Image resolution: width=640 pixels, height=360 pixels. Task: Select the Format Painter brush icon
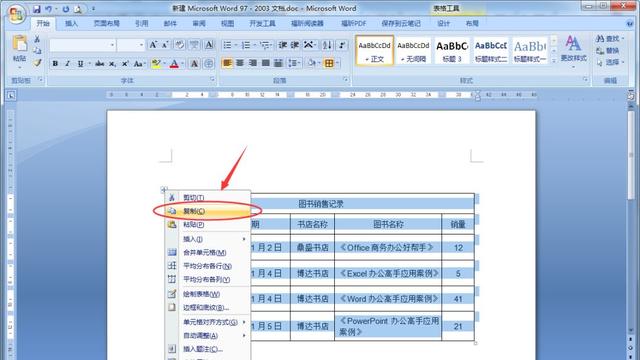37,62
